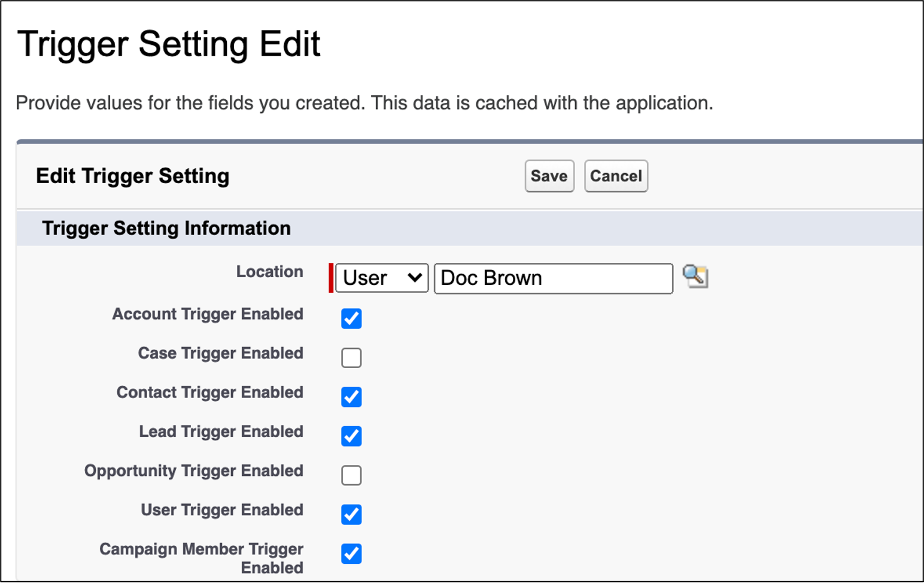Uncheck the Account Trigger Enabled checkbox

[351, 318]
